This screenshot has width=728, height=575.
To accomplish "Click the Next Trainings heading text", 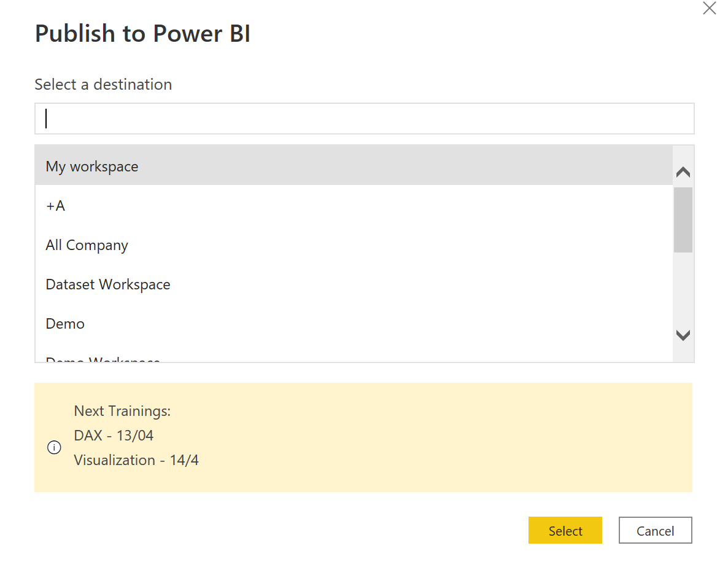I will click(x=122, y=411).
